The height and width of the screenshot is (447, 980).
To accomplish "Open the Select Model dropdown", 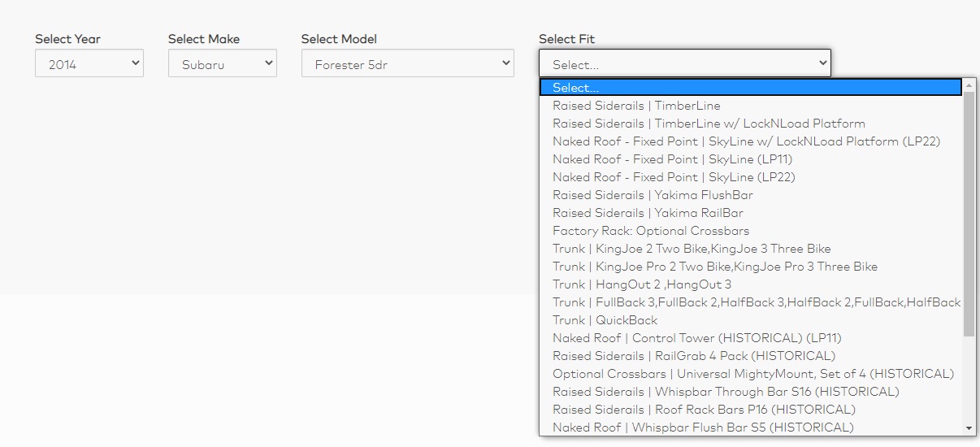I will click(x=408, y=63).
